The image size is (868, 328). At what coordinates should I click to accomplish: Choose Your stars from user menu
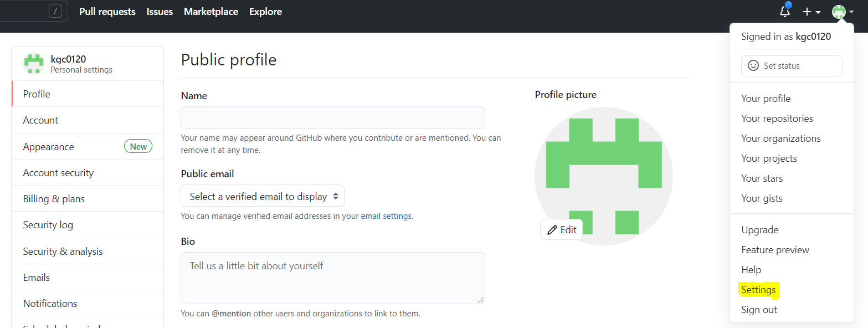pos(792,178)
